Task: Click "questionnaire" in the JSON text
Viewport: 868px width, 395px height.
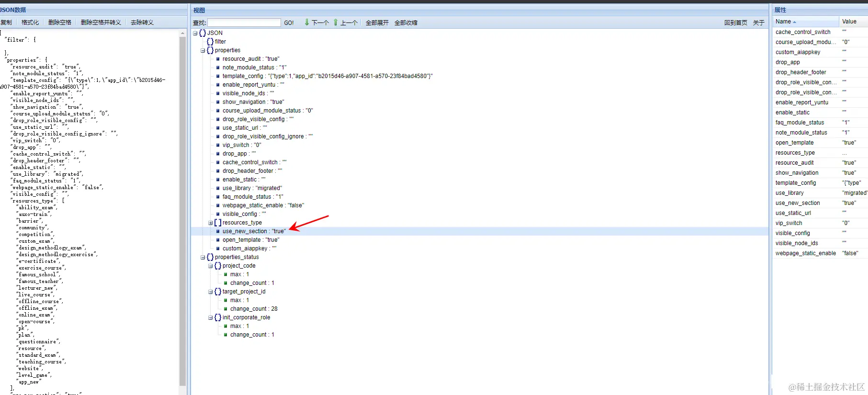Action: [x=38, y=341]
